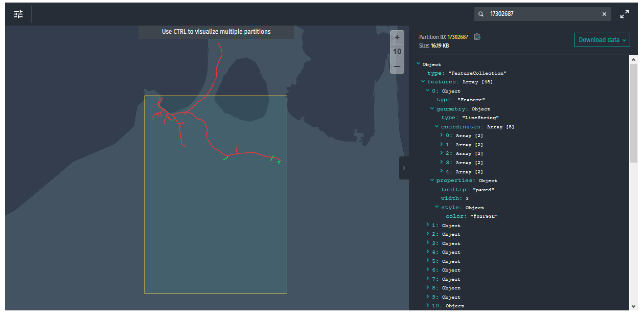The height and width of the screenshot is (315, 644).
Task: Collapse coordinates Array [5]
Action: (x=437, y=126)
